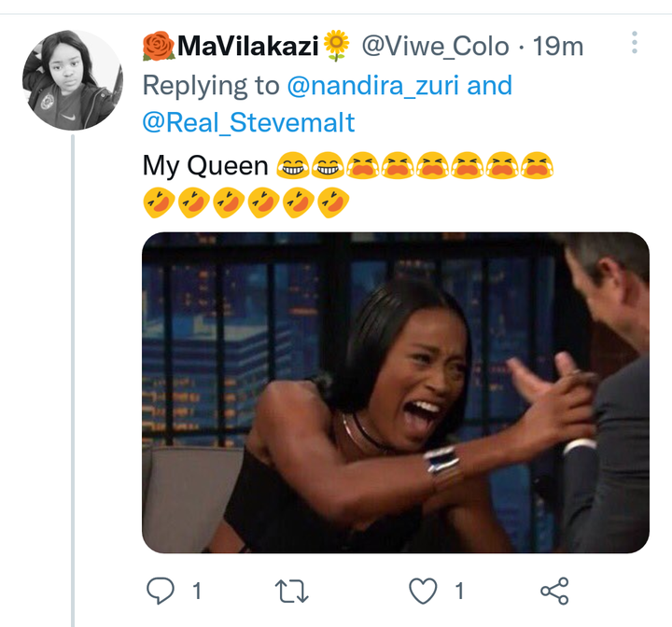The image size is (672, 627).
Task: Click the sunflower emoji after the name
Action: (336, 46)
